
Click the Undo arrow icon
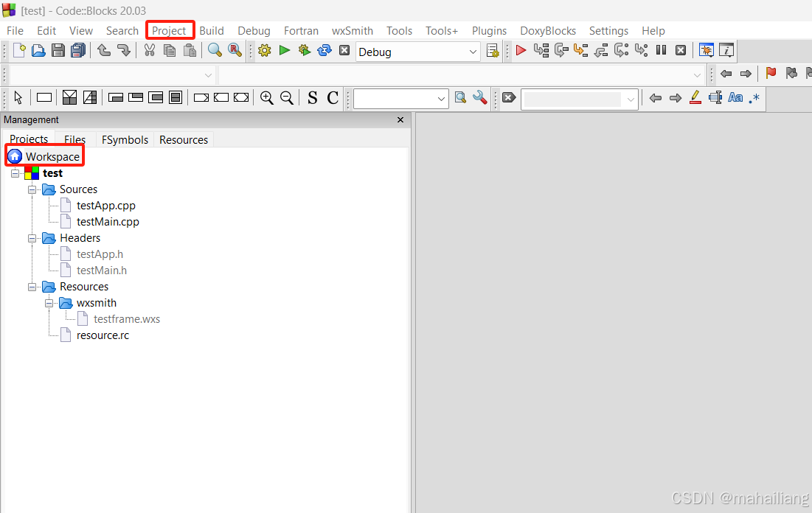104,50
